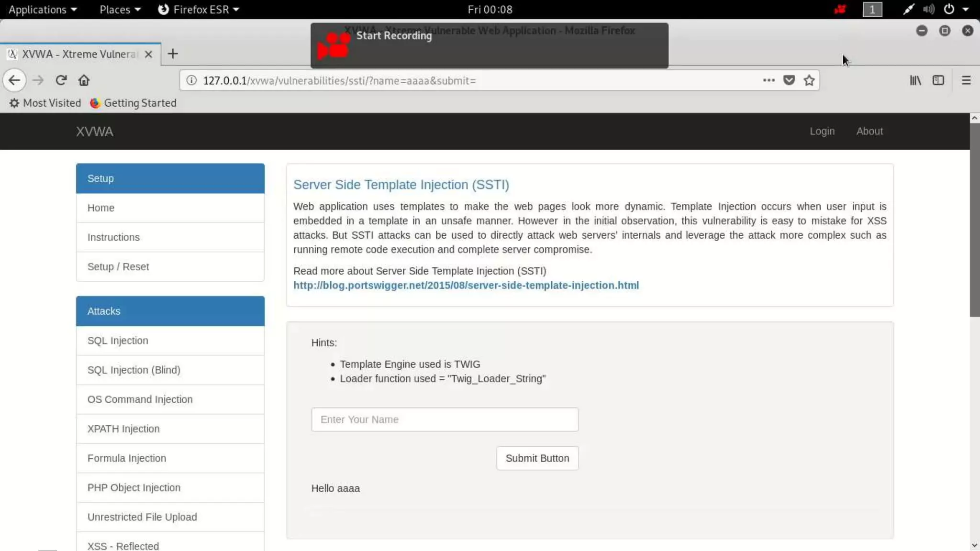Click the Submit Button
Screen dimensions: 980x551
[x=537, y=458]
